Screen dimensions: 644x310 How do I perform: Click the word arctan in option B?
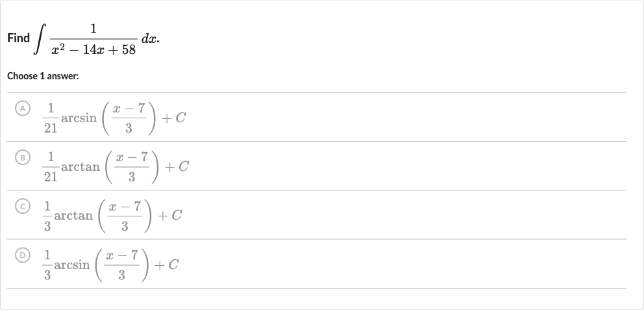(x=80, y=167)
